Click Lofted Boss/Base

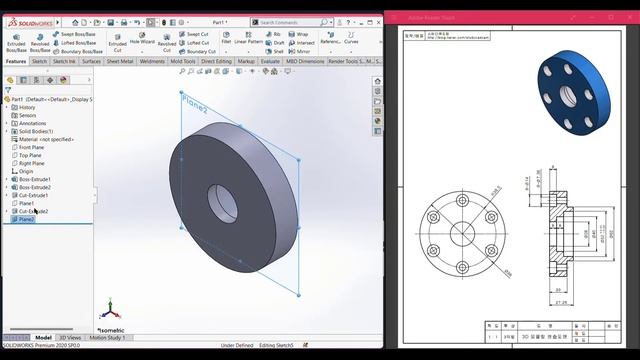(74, 43)
